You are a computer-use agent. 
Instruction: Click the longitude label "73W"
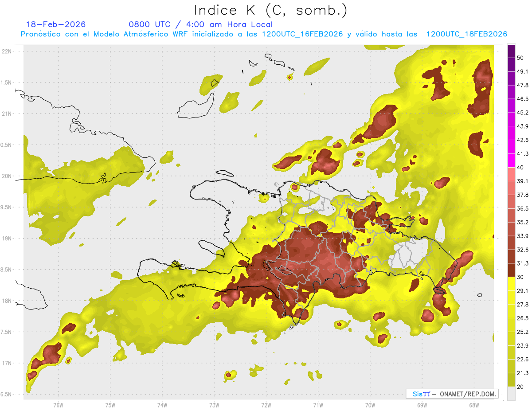pyautogui.click(x=214, y=405)
